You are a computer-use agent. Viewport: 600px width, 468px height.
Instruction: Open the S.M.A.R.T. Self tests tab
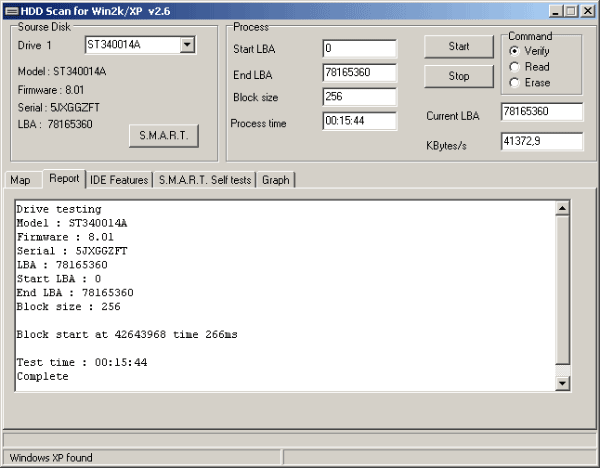tap(205, 180)
